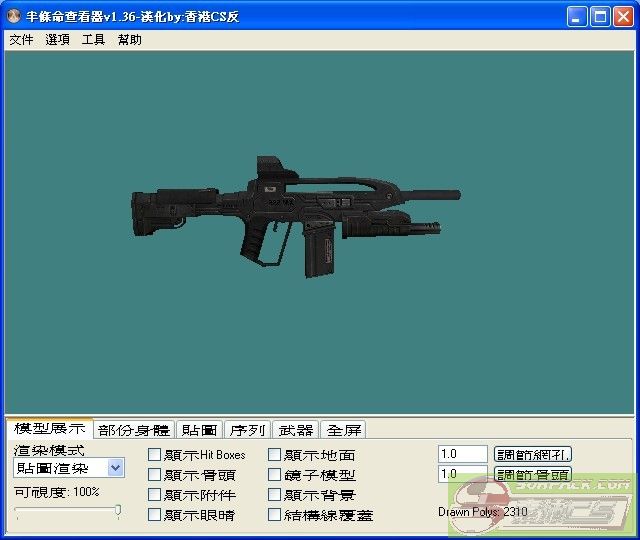Click the app icon in title bar

(x=14, y=16)
